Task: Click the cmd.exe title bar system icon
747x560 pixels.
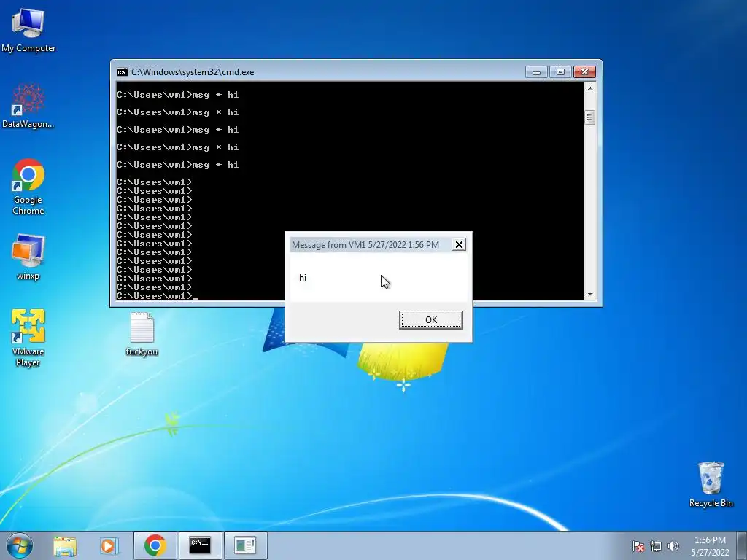Action: [x=123, y=72]
